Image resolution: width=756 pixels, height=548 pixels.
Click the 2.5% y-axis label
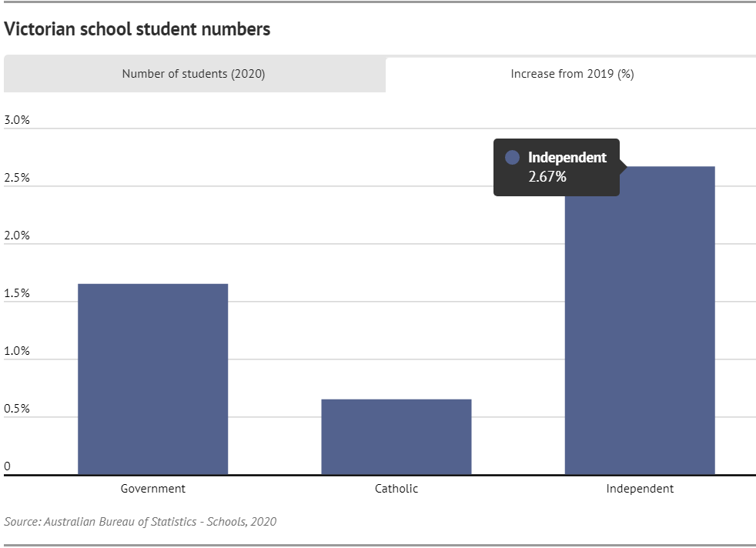[17, 178]
